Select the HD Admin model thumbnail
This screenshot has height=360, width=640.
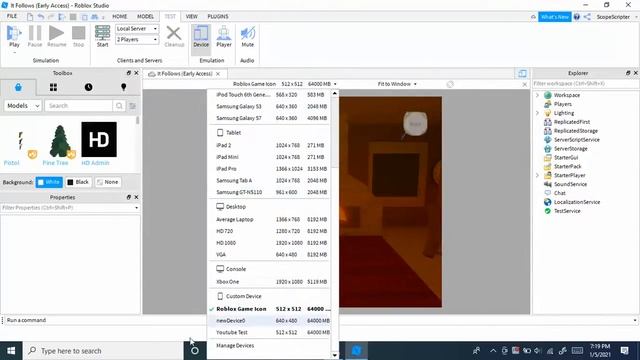tap(99, 139)
